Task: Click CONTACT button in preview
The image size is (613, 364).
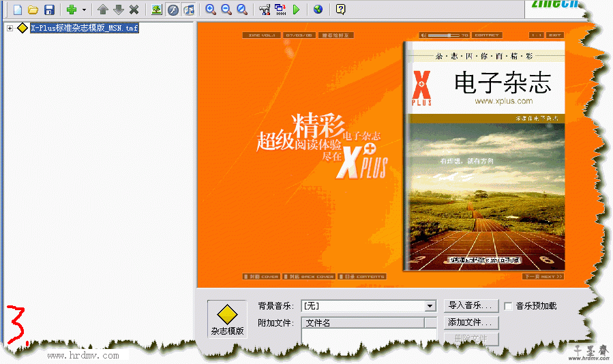Action: [x=487, y=35]
